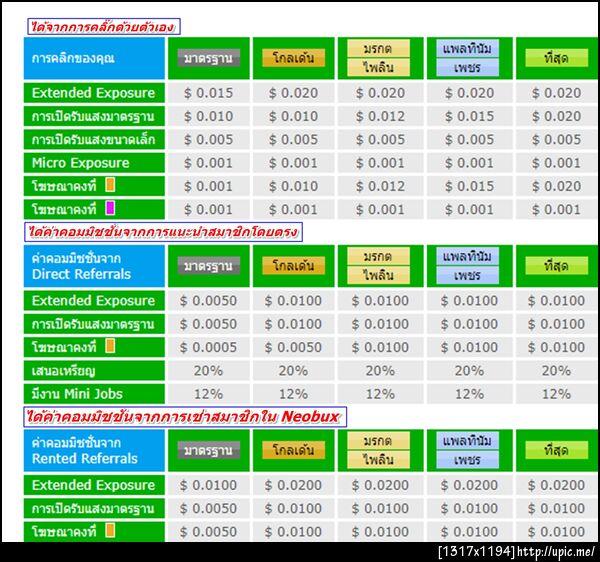Click 20% in เสนอเหรียญ row ที่สุด column
Screen dimensions: 600x562
[557, 371]
